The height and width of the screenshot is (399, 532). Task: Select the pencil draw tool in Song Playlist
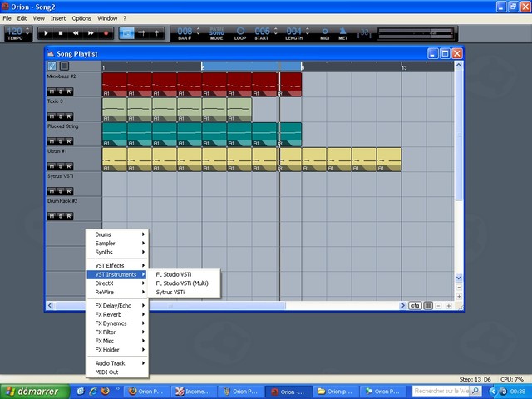pyautogui.click(x=52, y=66)
